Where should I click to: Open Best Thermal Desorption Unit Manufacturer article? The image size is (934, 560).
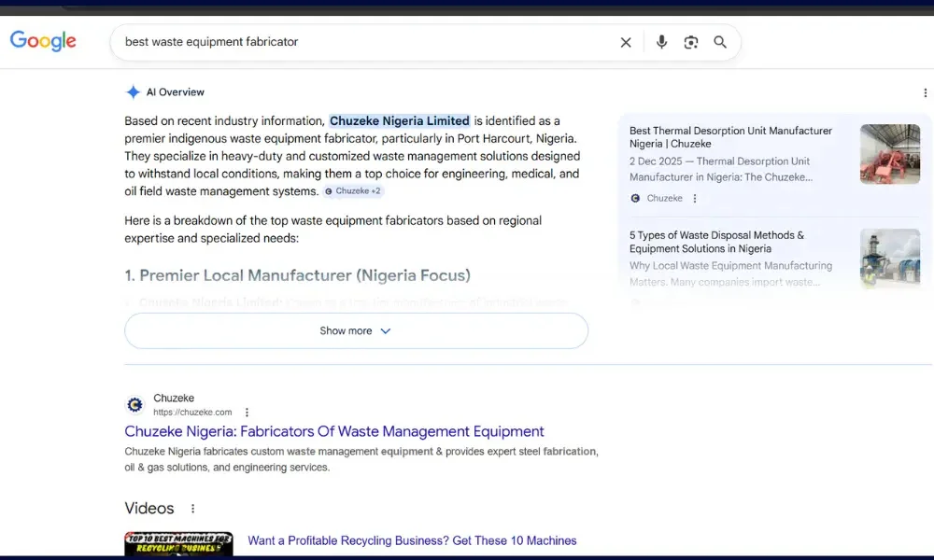pyautogui.click(x=730, y=137)
